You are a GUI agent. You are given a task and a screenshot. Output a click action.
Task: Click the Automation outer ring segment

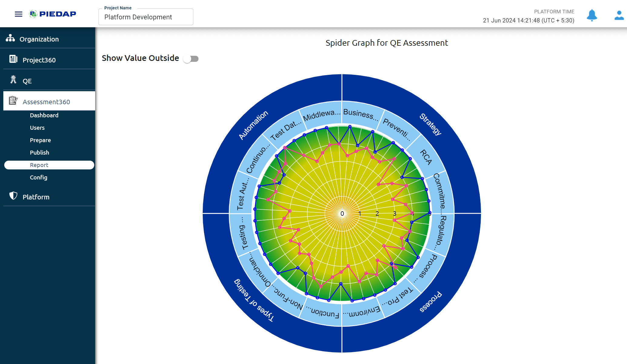(253, 125)
